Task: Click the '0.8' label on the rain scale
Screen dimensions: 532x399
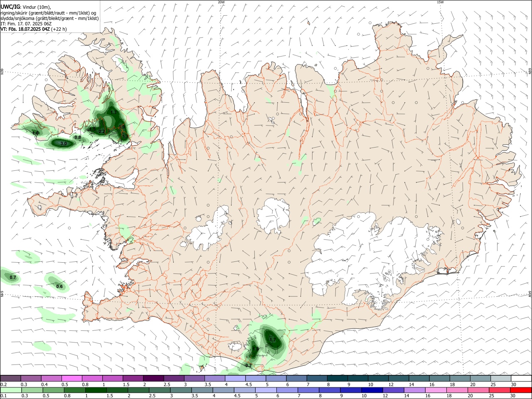Action: (x=67, y=396)
